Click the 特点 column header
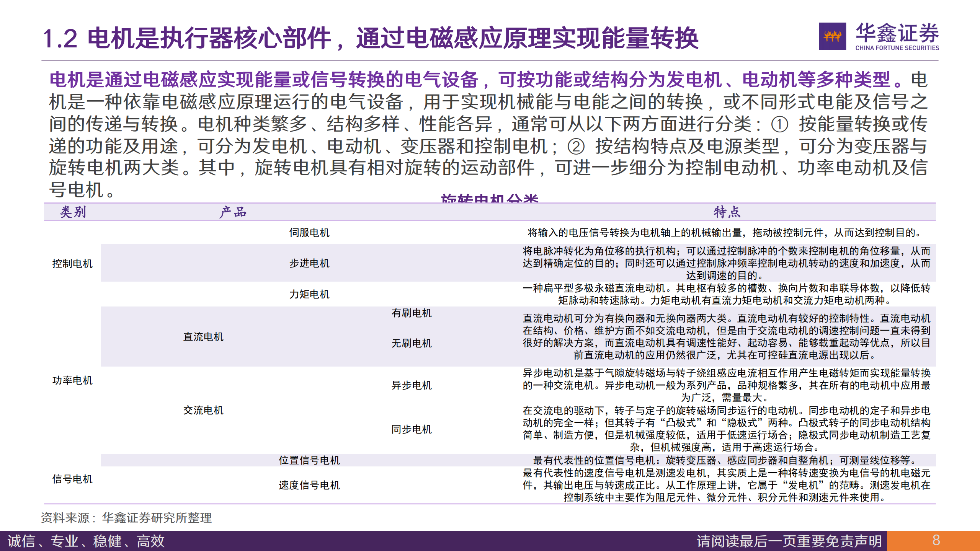Image resolution: width=980 pixels, height=551 pixels. (x=727, y=212)
